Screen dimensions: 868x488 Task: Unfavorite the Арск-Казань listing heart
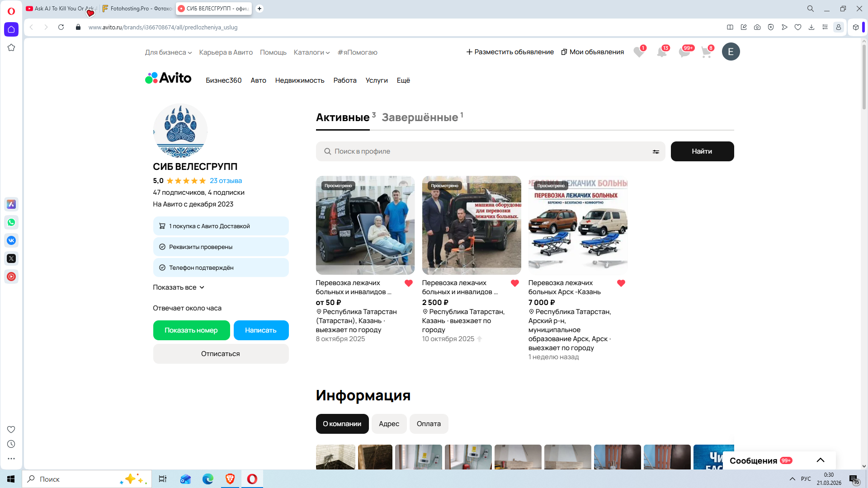coord(621,283)
